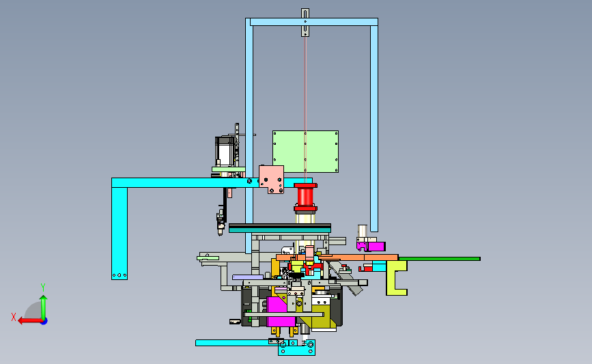Select the pink mounting bracket block
Screen dimensions: 592x364
pos(272,180)
